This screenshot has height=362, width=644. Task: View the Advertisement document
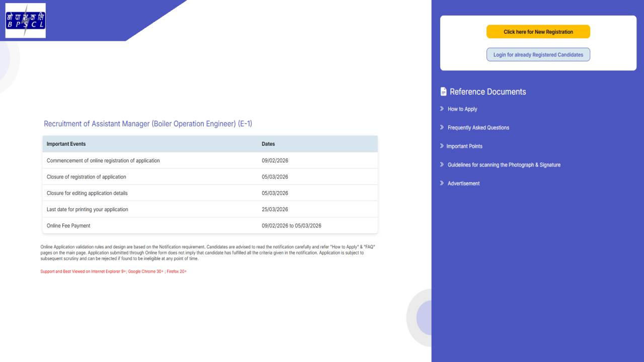(463, 183)
